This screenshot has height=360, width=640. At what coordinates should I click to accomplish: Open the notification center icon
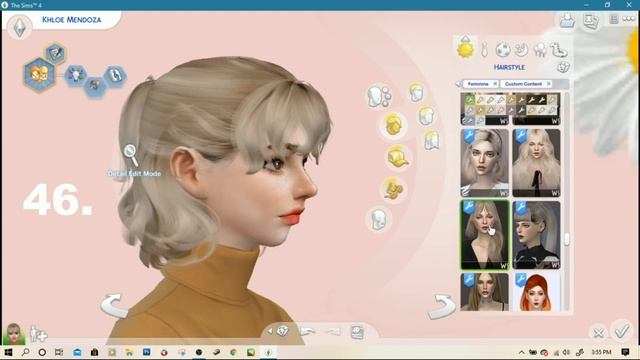coord(625,352)
